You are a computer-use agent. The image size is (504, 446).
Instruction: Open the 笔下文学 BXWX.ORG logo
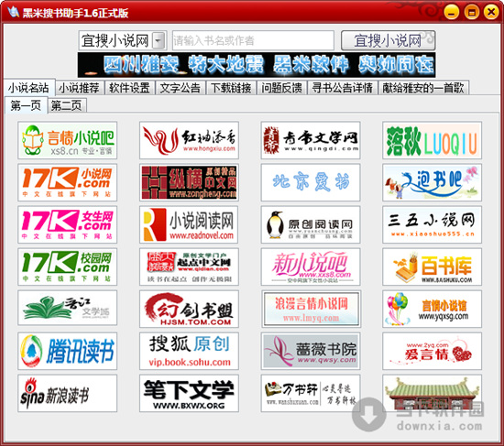click(x=189, y=393)
